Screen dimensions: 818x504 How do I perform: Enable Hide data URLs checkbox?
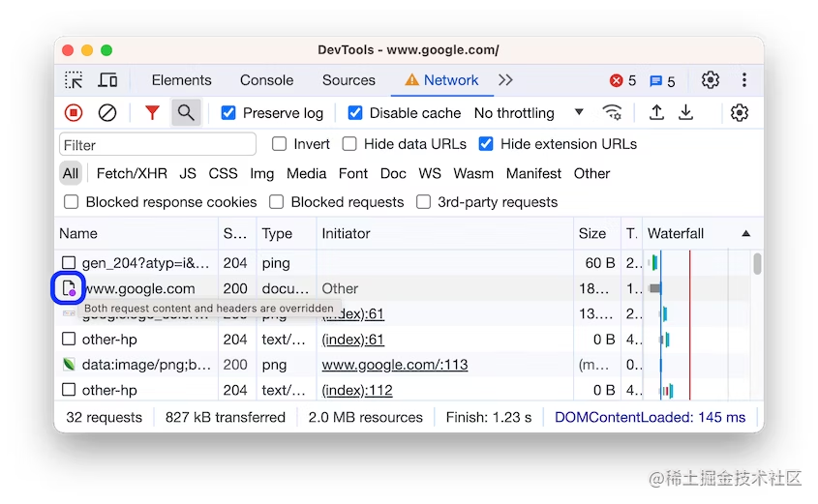(x=349, y=144)
